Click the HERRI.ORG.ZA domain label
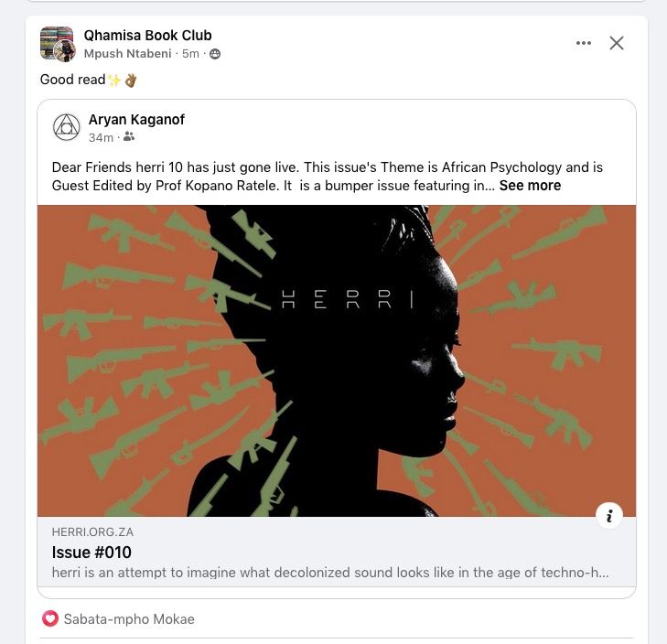Screen dimensions: 667x644 [92, 531]
